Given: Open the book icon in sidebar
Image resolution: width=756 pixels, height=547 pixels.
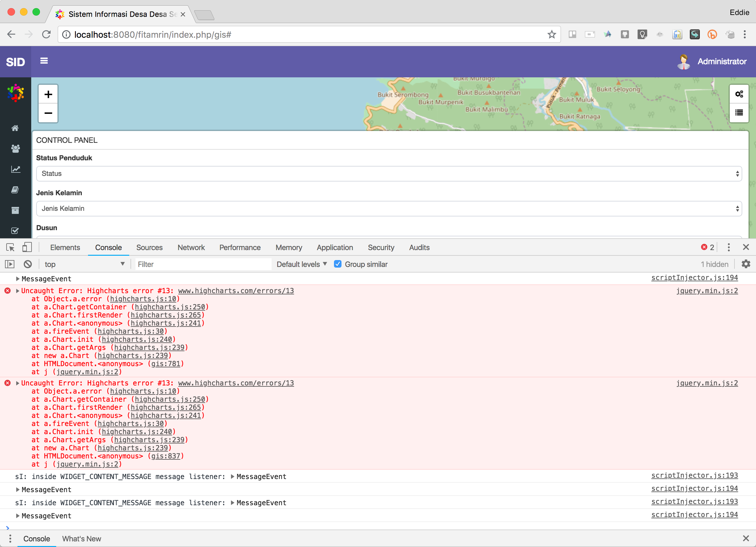Looking at the screenshot, I should pos(15,190).
